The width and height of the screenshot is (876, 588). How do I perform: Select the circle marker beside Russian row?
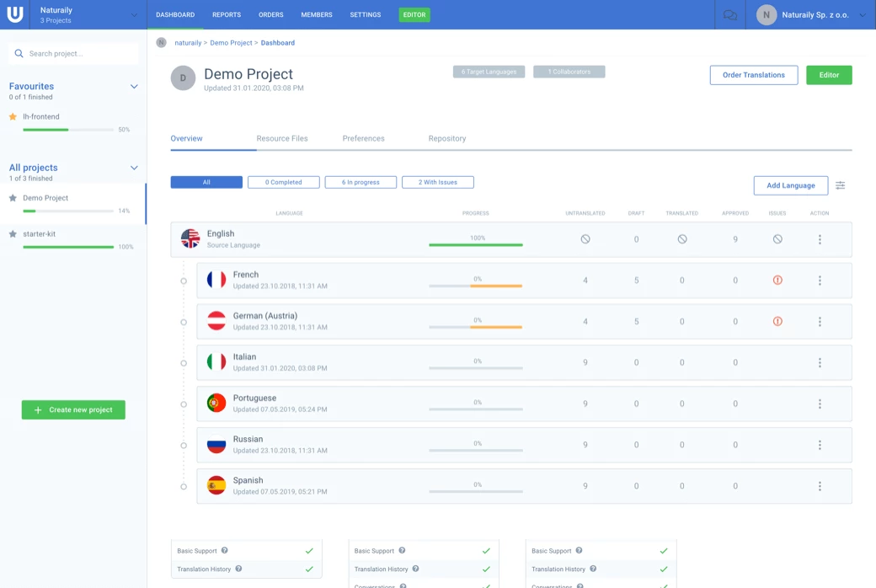(x=184, y=446)
